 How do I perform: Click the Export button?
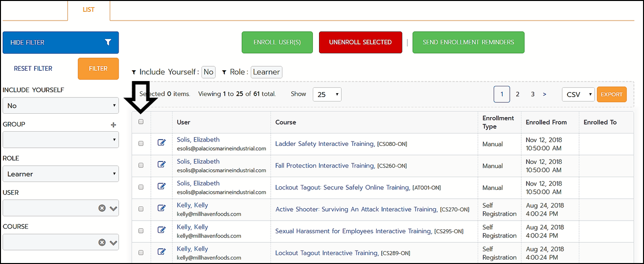coord(611,95)
